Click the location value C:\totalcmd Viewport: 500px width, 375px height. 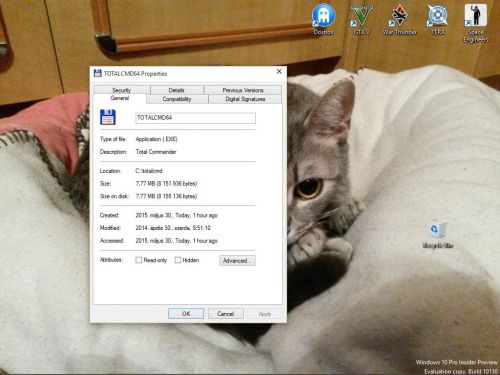pyautogui.click(x=149, y=171)
